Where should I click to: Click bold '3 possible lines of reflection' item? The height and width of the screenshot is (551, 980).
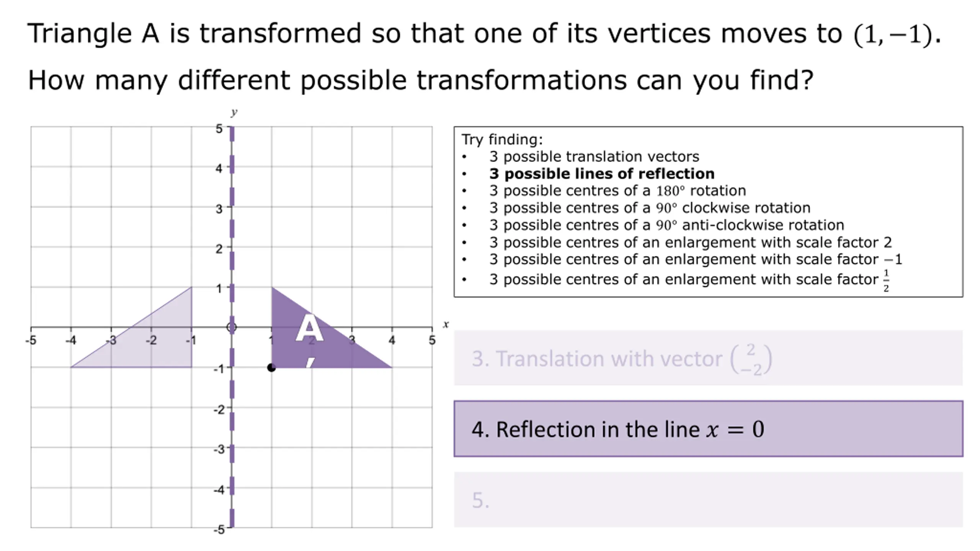point(602,174)
